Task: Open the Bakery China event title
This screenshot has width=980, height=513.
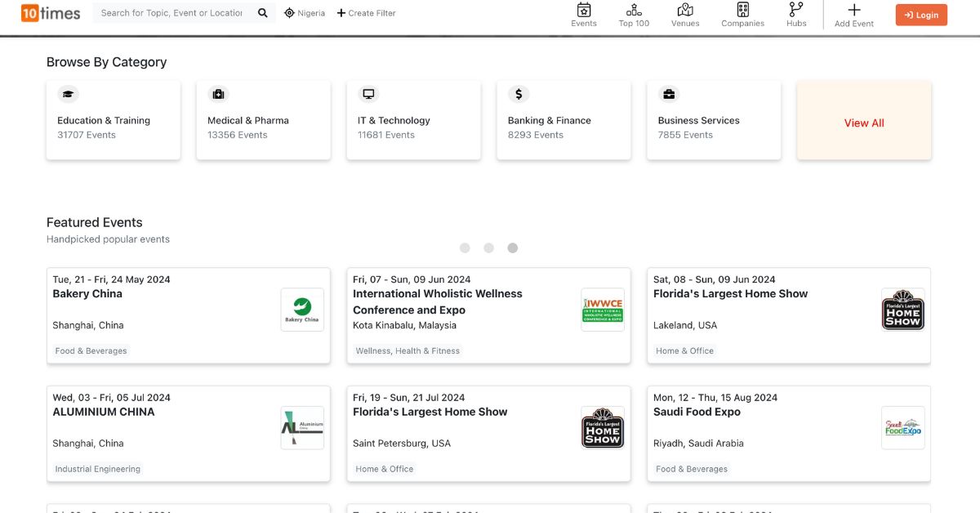Action: click(x=87, y=294)
